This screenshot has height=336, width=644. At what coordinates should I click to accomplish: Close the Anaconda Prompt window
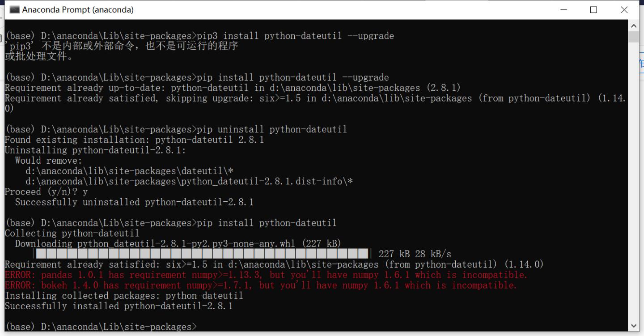(x=624, y=9)
